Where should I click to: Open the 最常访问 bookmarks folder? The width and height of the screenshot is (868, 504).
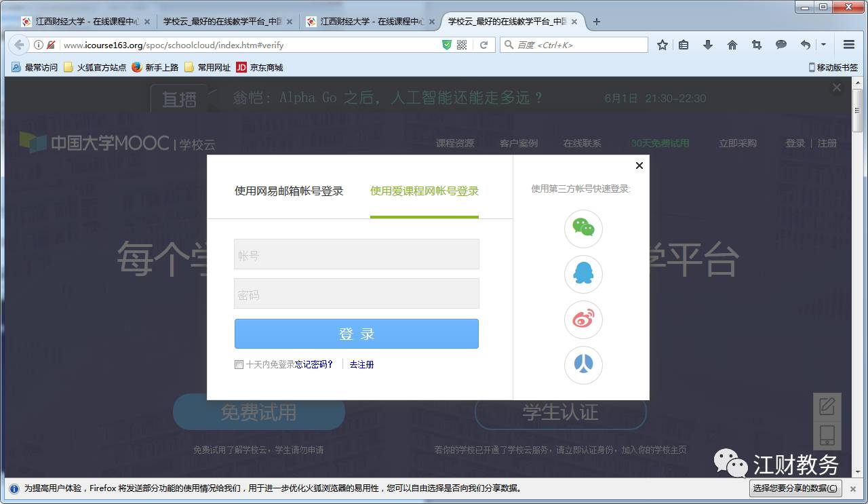[x=35, y=67]
